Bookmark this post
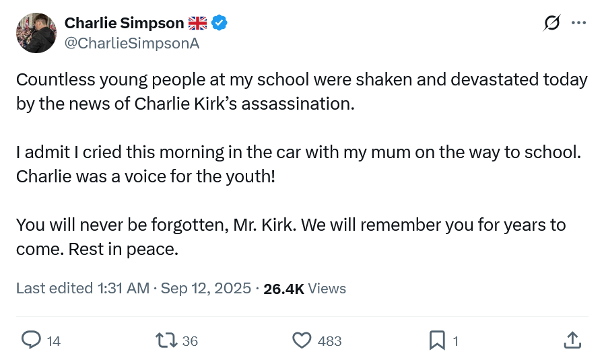 coord(437,340)
